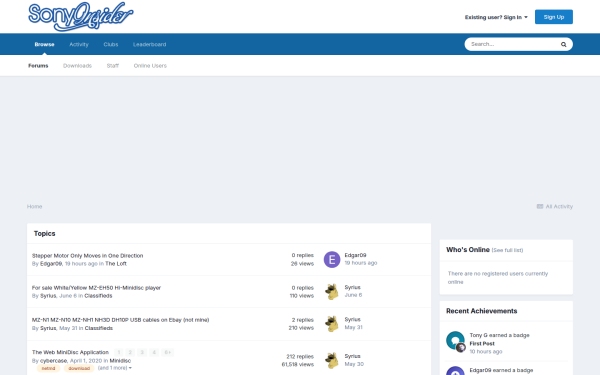Click the '212 replies' count
The height and width of the screenshot is (375, 600).
click(x=300, y=357)
